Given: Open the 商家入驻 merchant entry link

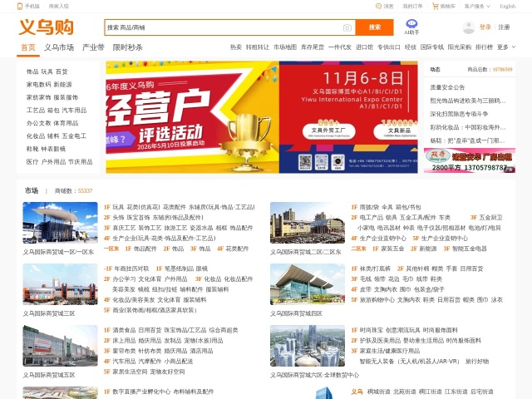Looking at the screenshot, I should [59, 6].
